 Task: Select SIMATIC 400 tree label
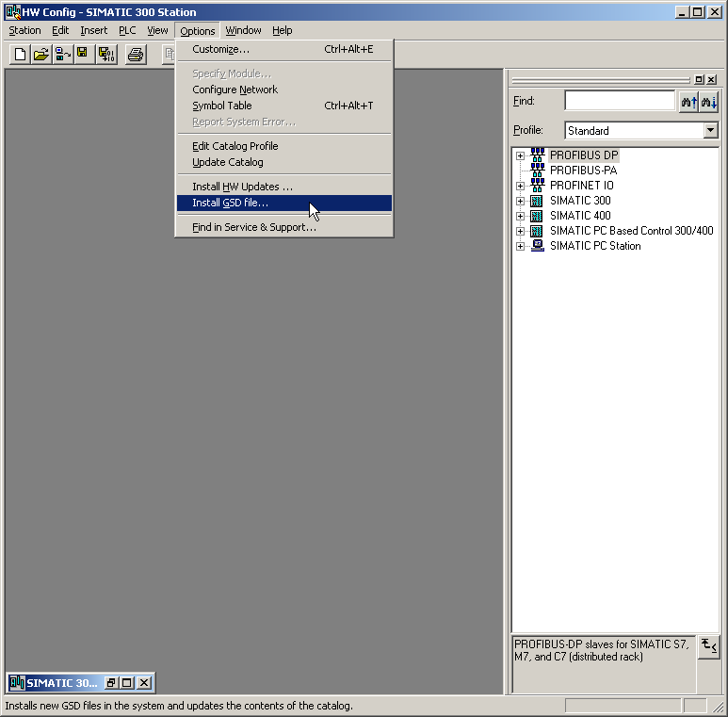point(580,216)
